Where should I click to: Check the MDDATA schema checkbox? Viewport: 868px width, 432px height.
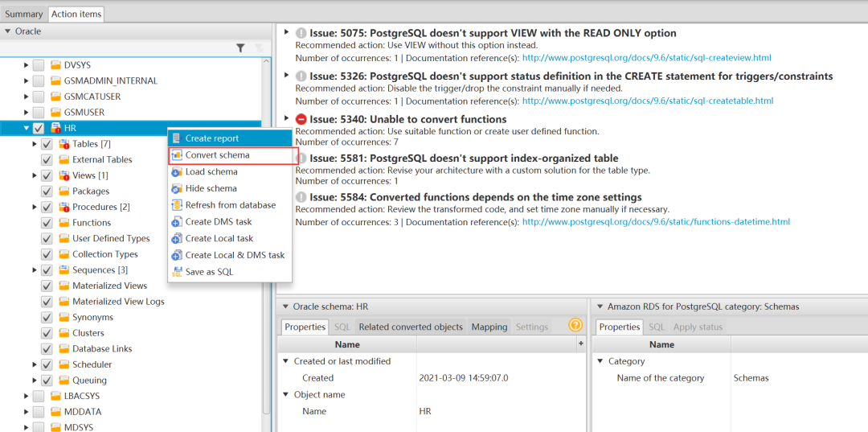[39, 412]
